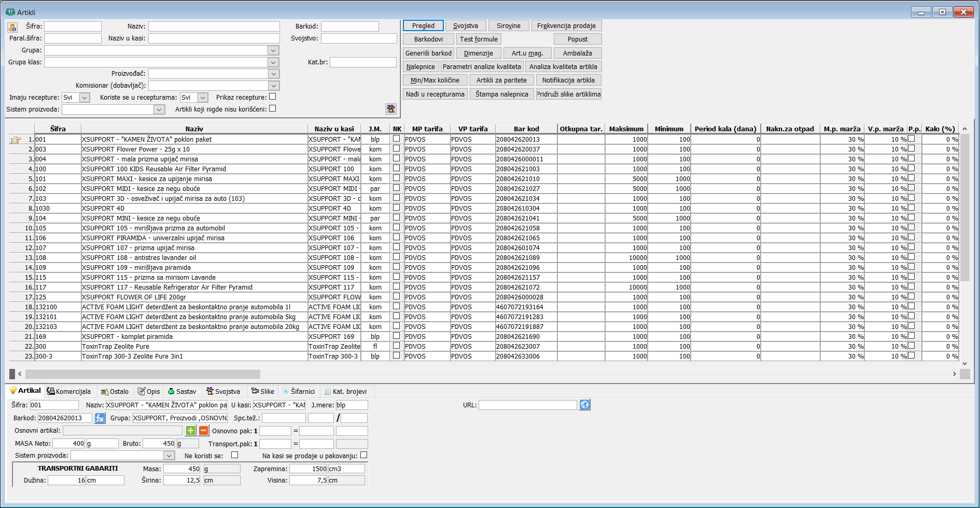Click the Sastav tab flask icon
The width and height of the screenshot is (980, 508).
171,391
